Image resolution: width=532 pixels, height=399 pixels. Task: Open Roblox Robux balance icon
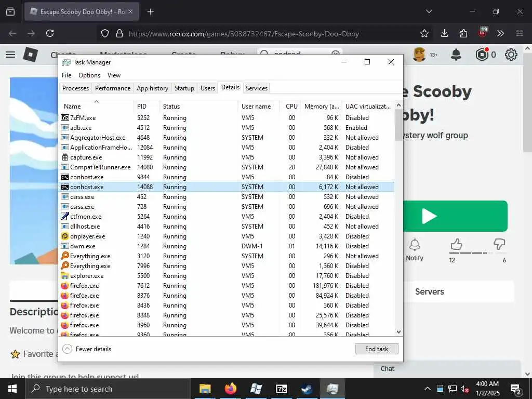tap(482, 54)
